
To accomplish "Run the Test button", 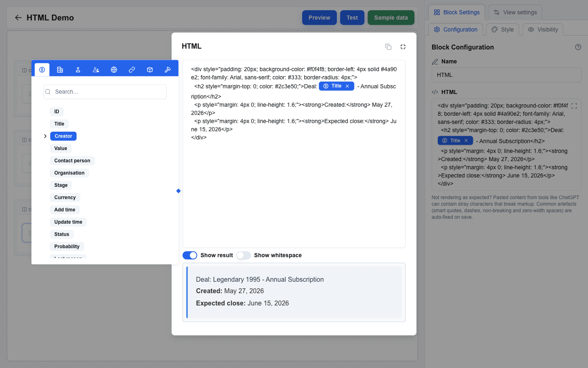I will click(x=352, y=18).
